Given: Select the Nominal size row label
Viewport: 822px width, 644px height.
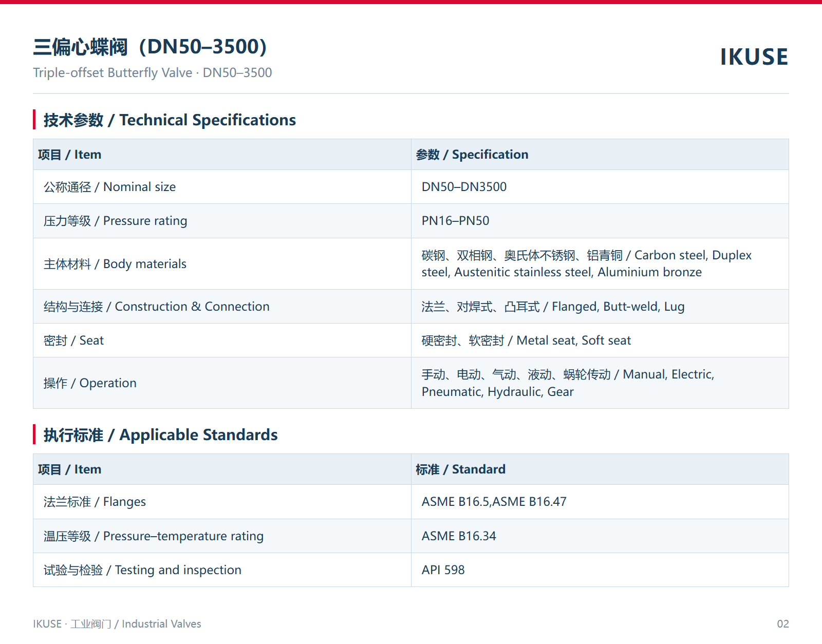Looking at the screenshot, I should coord(109,187).
